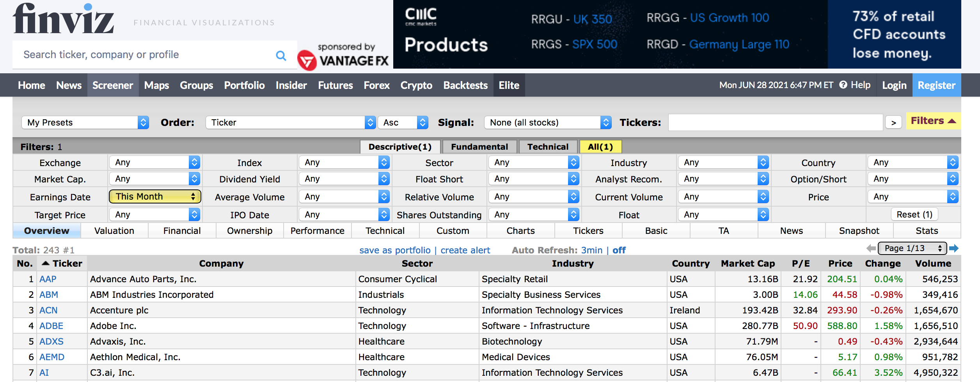Turn auto refresh off

pos(619,250)
